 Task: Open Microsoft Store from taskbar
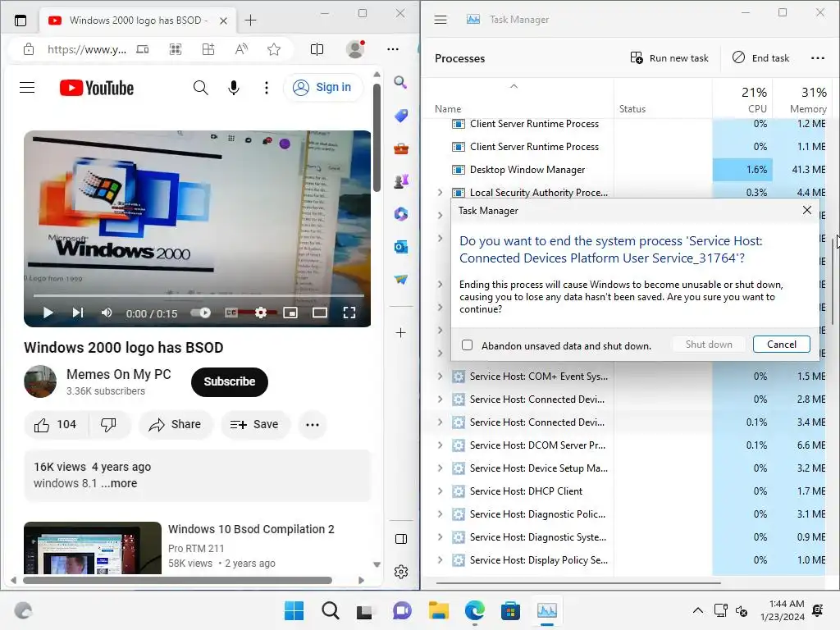510,610
